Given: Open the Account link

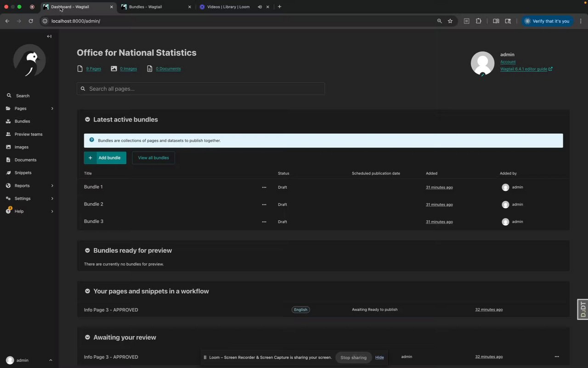Looking at the screenshot, I should (x=508, y=62).
